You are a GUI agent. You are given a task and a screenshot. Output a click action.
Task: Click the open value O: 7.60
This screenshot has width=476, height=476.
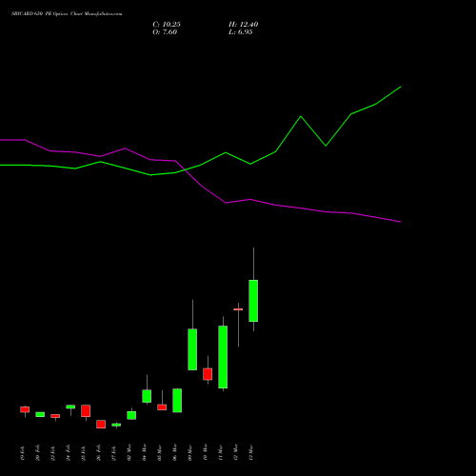(165, 32)
